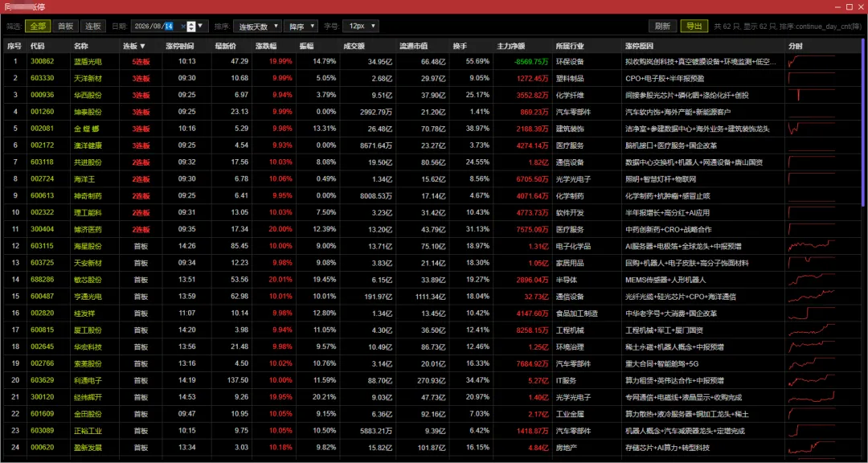
Task: Open the intraday chart for 亨通光电
Action: (812, 297)
